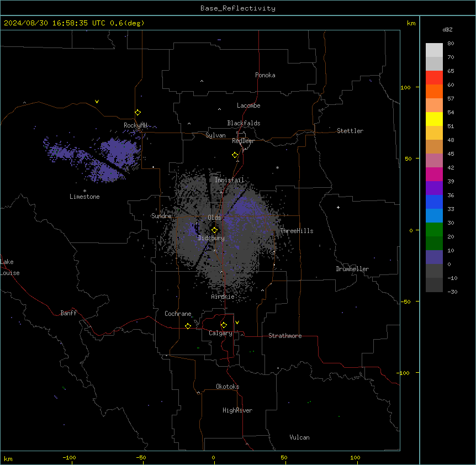Screen dimensions: 476x465
Task: Select the Didsbury town label
Action: [211, 238]
